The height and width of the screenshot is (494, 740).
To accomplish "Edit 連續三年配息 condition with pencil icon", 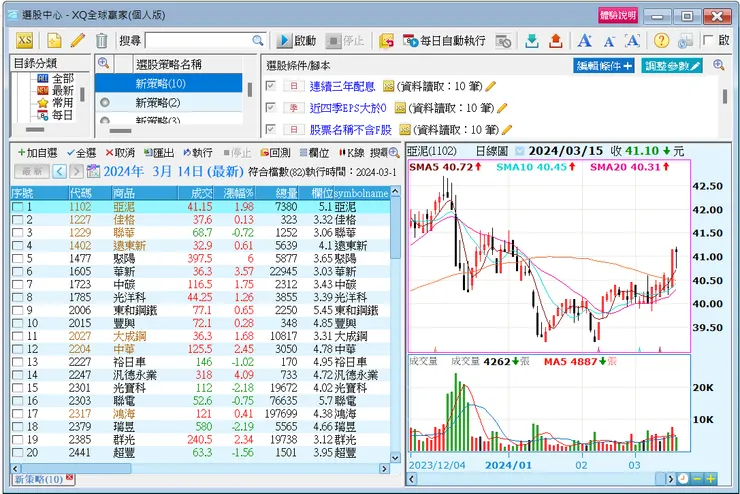I will pos(491,86).
